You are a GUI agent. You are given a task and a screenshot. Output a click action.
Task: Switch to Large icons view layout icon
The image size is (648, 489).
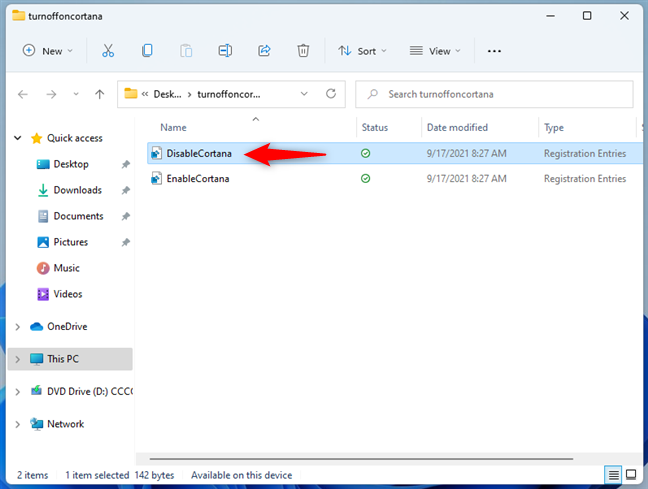point(631,475)
